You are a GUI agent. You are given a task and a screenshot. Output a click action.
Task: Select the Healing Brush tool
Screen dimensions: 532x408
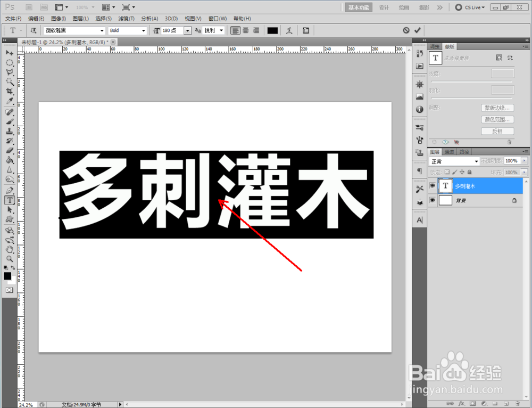(x=10, y=112)
